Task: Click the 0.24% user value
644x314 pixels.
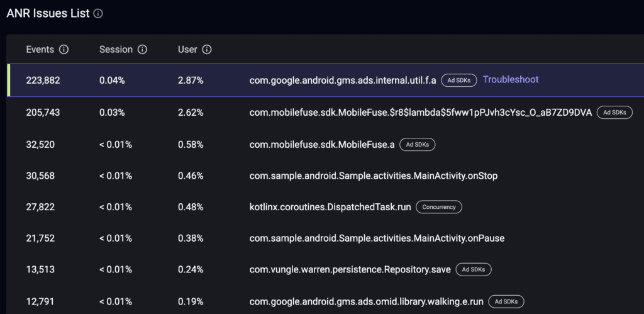Action: pos(191,269)
